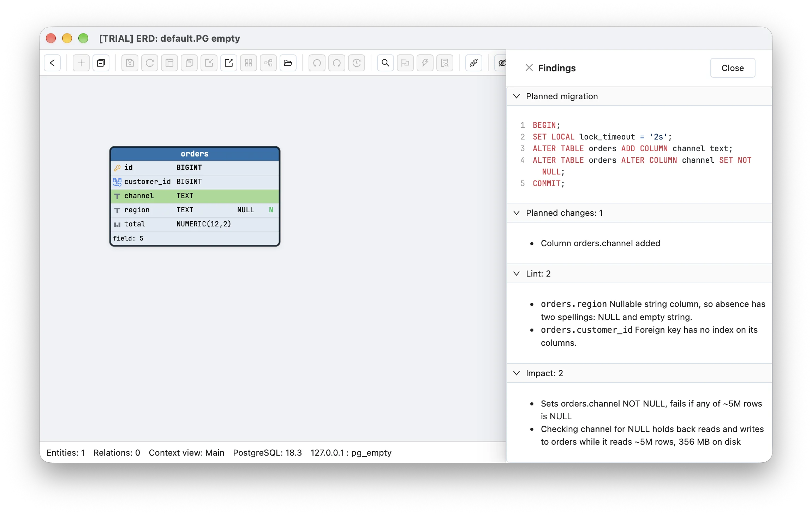Click the lightning bolt icon
Screen dimensions: 812x515
click(x=425, y=63)
